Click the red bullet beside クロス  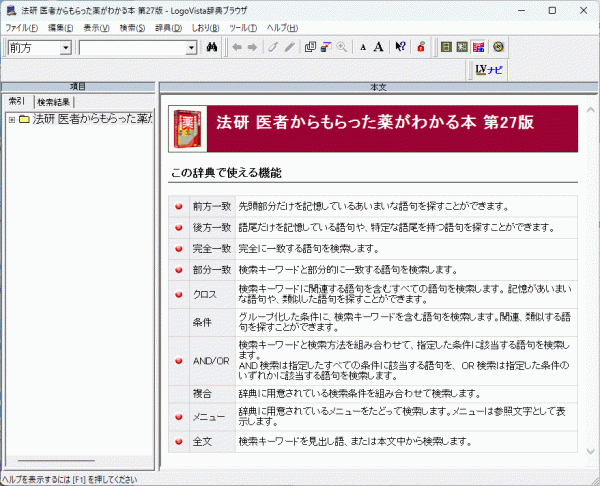click(179, 295)
